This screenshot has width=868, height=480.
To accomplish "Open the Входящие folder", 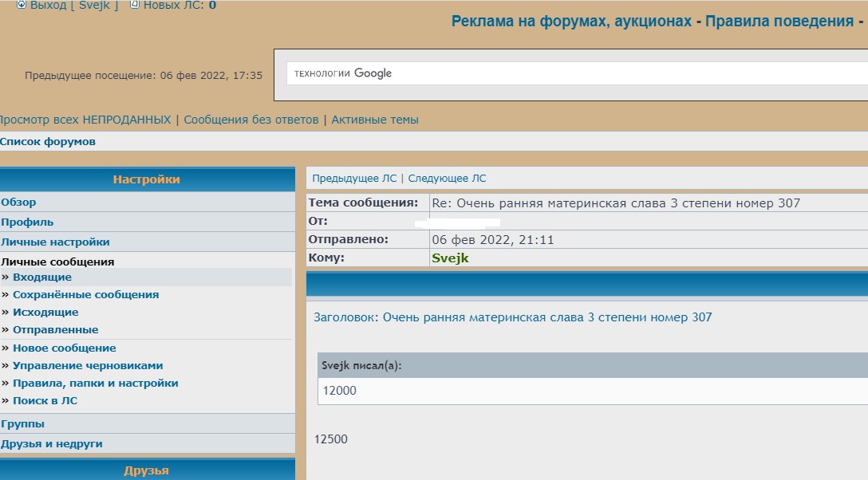I will click(x=42, y=277).
